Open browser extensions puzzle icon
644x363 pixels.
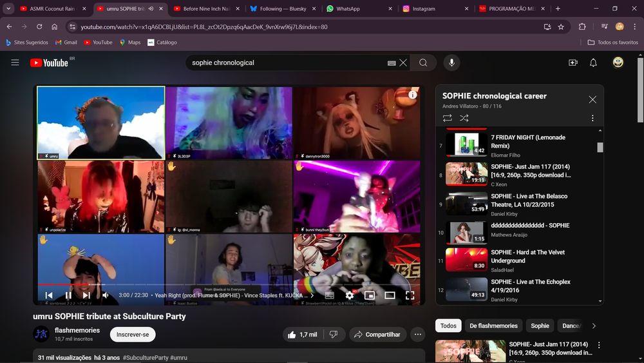tap(582, 26)
